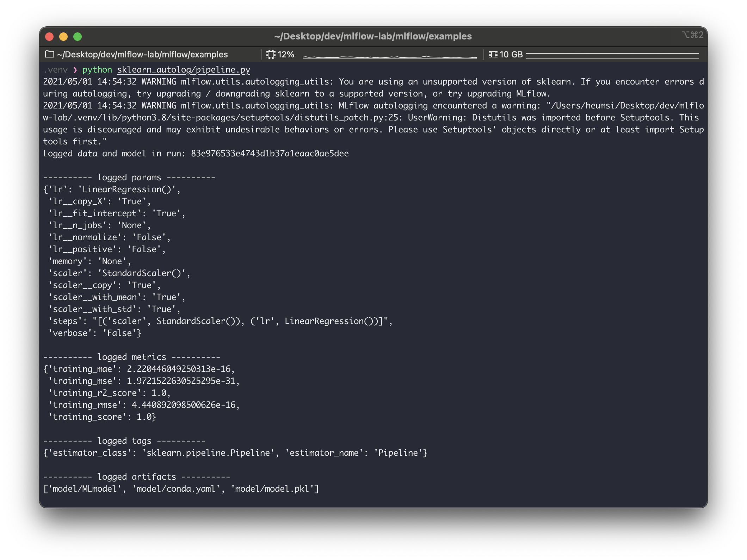Click the CPU chip icon
Viewport: 747px width, 560px height.
pos(271,54)
